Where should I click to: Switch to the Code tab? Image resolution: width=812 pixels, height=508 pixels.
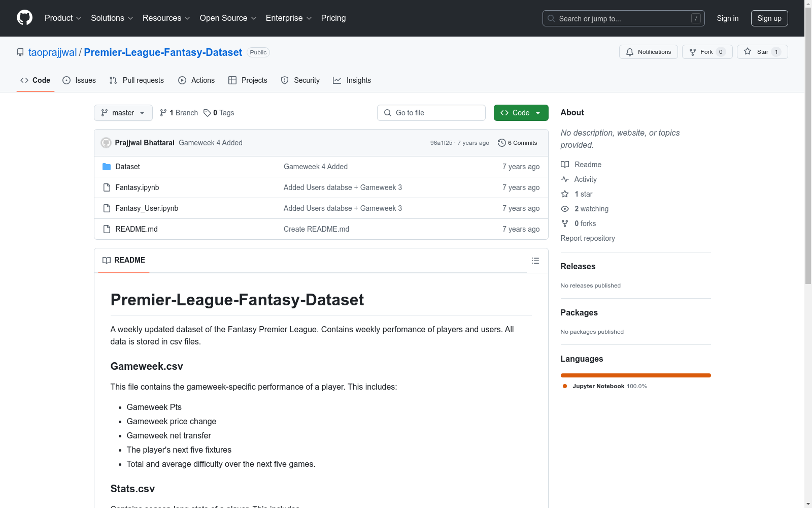pos(36,80)
